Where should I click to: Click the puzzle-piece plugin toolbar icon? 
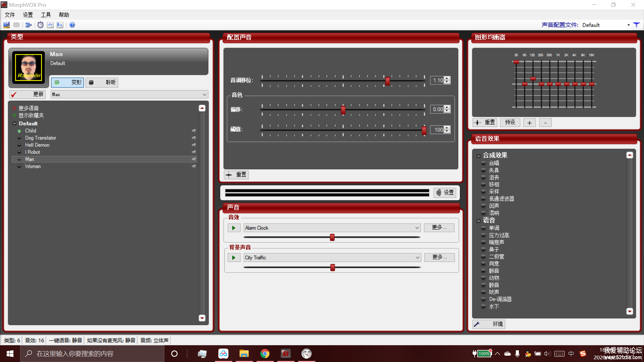point(29,25)
